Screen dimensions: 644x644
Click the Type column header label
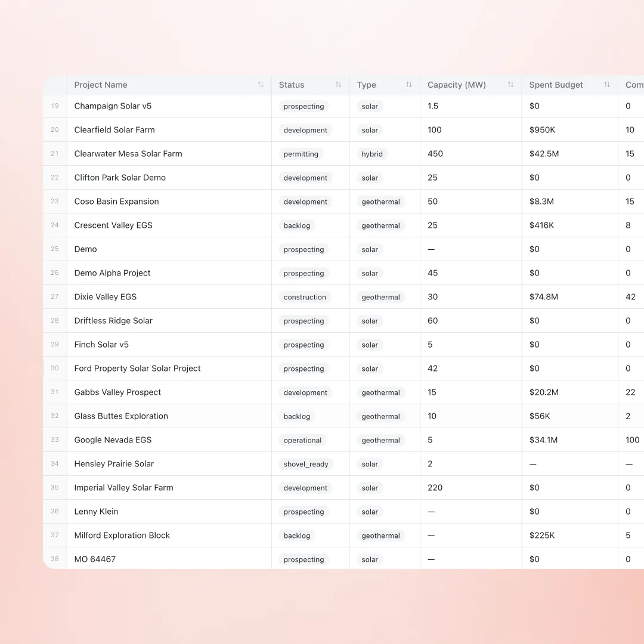click(366, 85)
